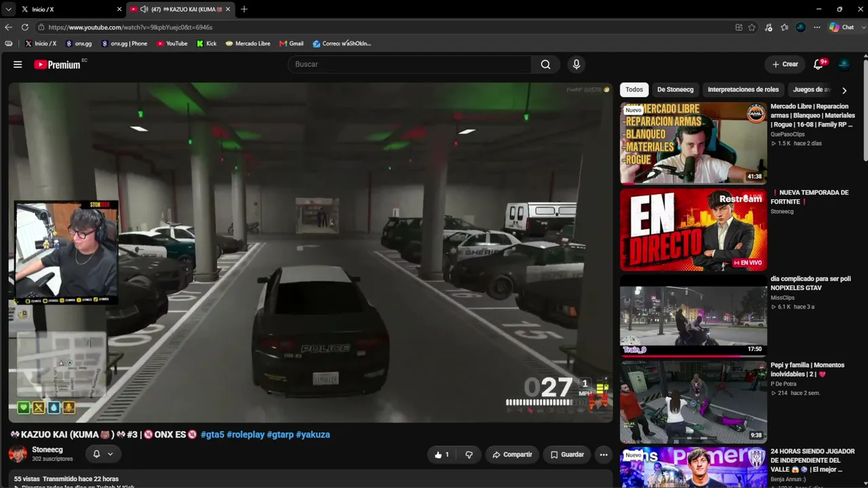Select the Todos filter chip

tap(634, 89)
